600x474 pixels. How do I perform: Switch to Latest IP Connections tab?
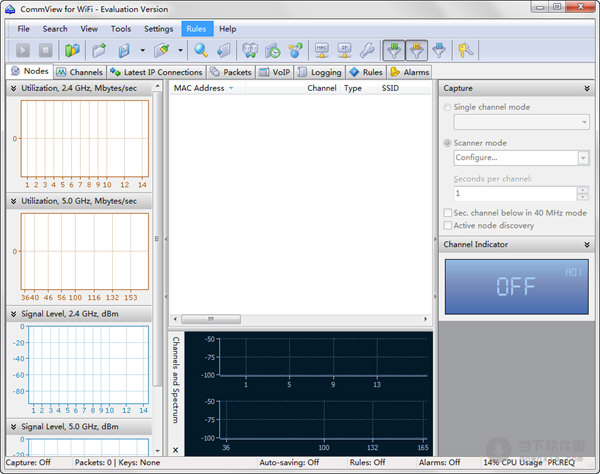156,72
